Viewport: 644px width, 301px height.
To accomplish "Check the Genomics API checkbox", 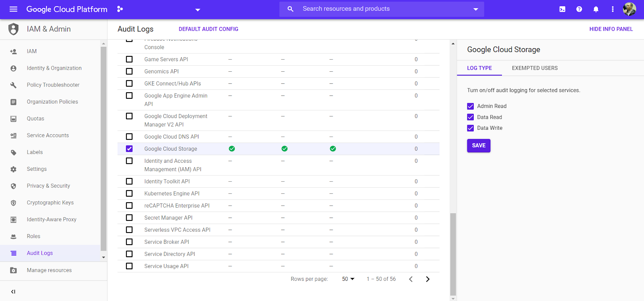I will [x=129, y=71].
